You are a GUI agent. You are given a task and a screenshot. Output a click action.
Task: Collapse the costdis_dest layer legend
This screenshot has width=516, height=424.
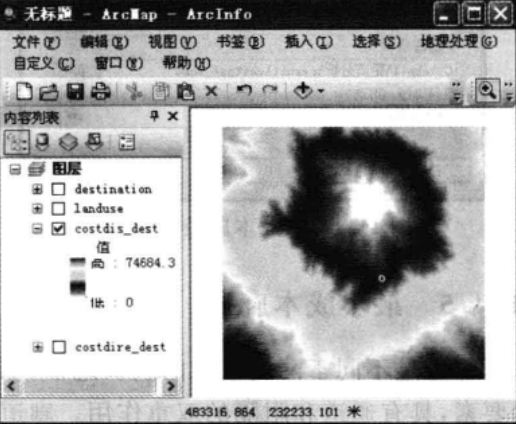tap(37, 229)
